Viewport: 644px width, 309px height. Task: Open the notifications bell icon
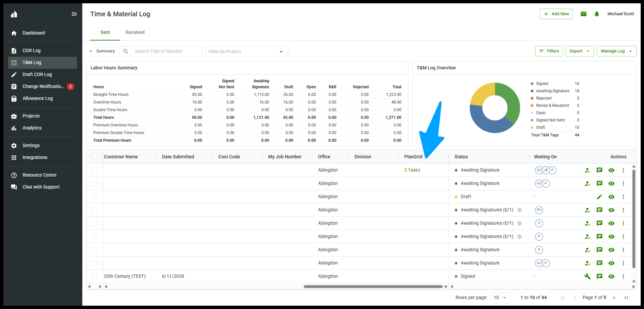597,14
